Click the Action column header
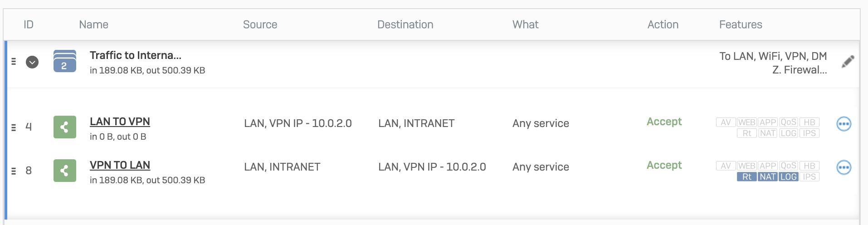The image size is (868, 225). pyautogui.click(x=663, y=24)
